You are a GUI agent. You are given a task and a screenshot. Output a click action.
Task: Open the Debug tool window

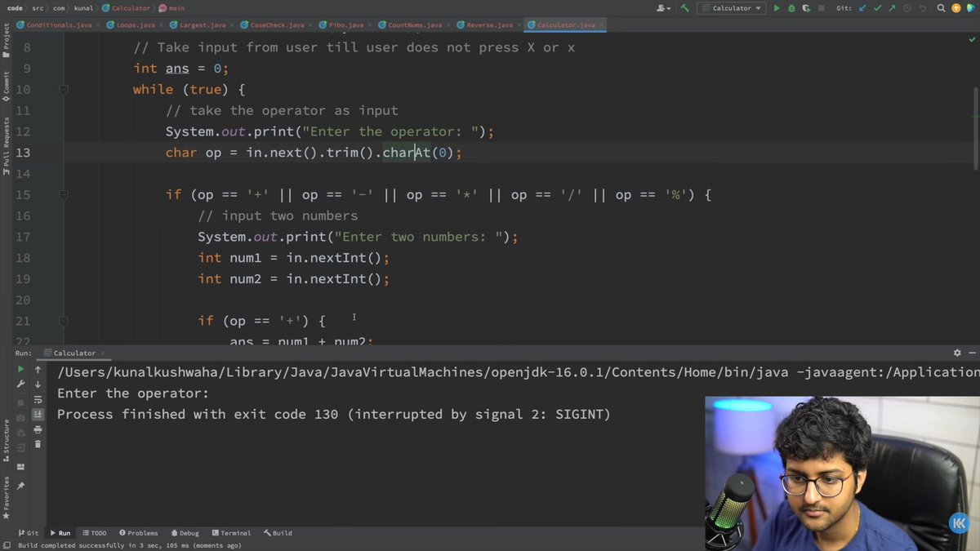(184, 533)
